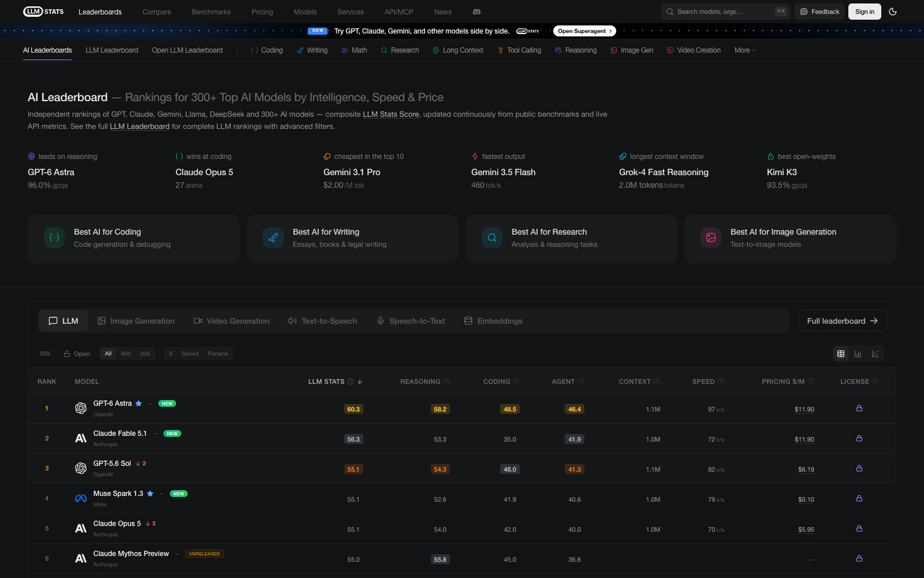Open the Coding category link
Viewport: 924px width, 578px height.
[x=267, y=50]
